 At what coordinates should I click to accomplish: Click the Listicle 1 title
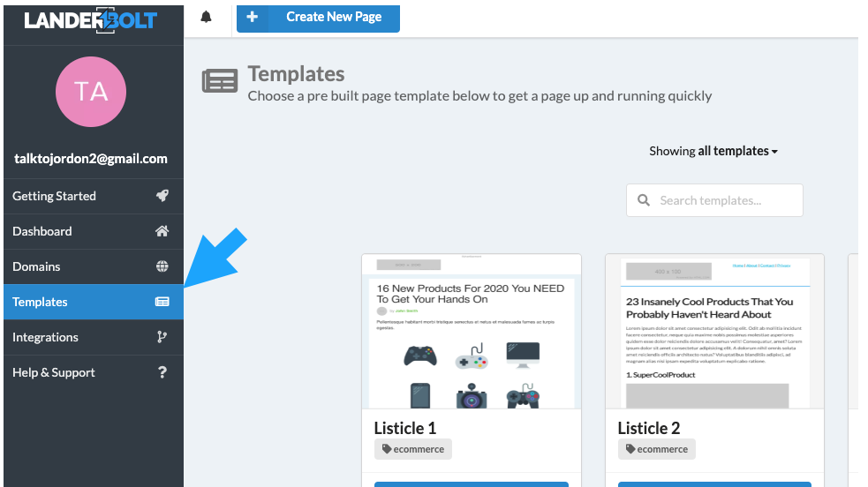click(405, 428)
